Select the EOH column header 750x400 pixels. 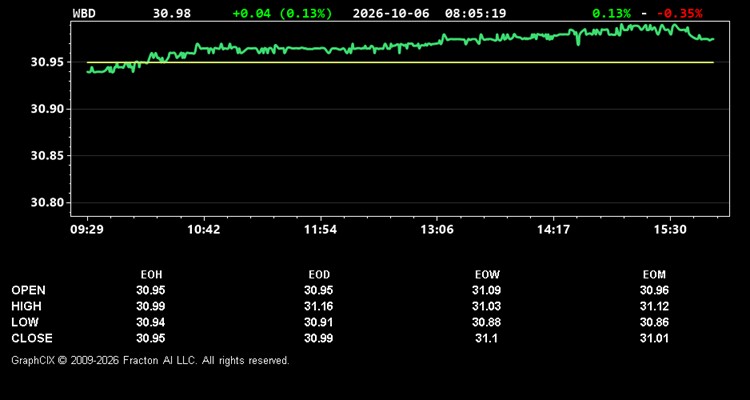tap(151, 275)
